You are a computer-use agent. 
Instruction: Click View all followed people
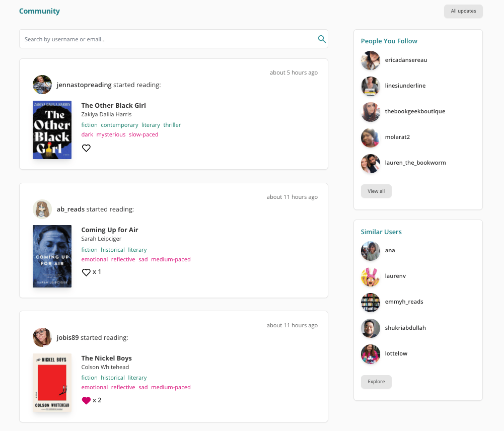tap(376, 191)
